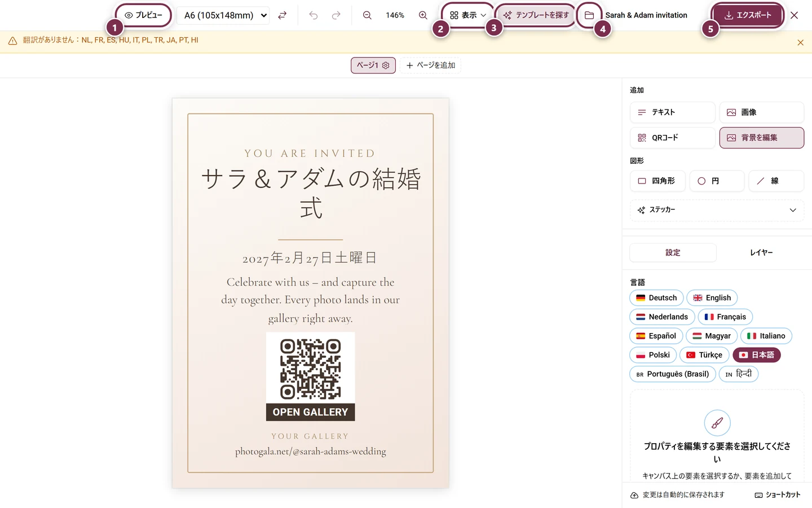
Task: Select English language
Action: pos(712,298)
